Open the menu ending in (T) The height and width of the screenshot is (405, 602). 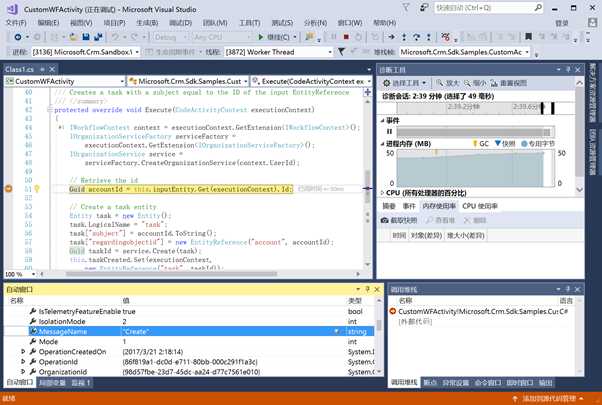click(250, 23)
